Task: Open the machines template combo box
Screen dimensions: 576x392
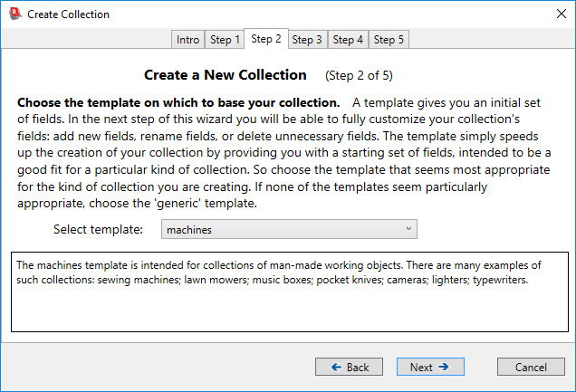Action: (x=281, y=230)
